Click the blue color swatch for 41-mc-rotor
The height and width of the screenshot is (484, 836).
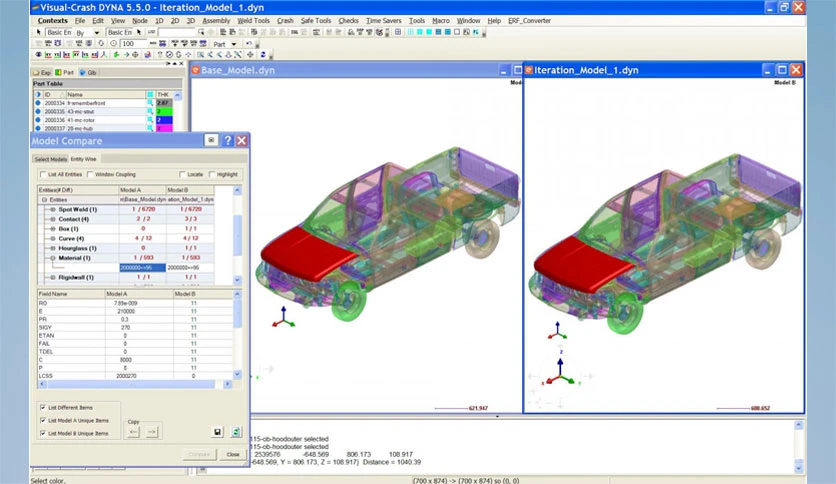pos(164,120)
